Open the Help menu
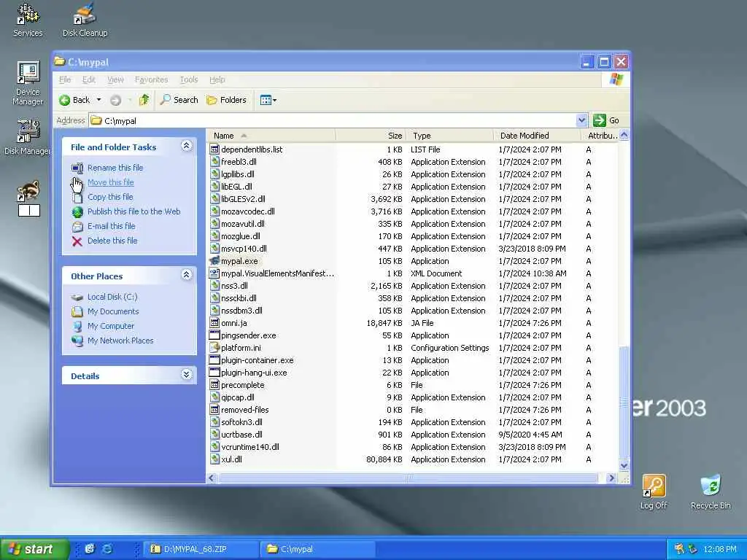 tap(217, 79)
